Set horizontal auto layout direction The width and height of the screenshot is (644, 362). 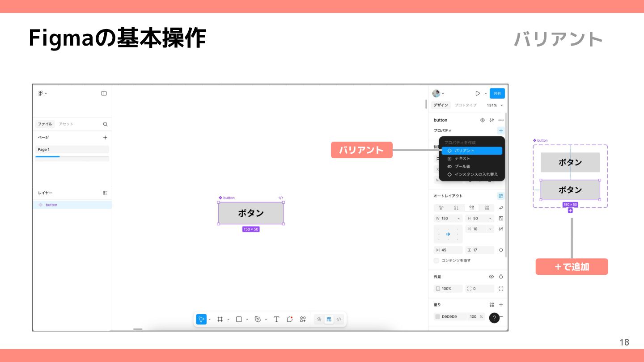tap(471, 208)
